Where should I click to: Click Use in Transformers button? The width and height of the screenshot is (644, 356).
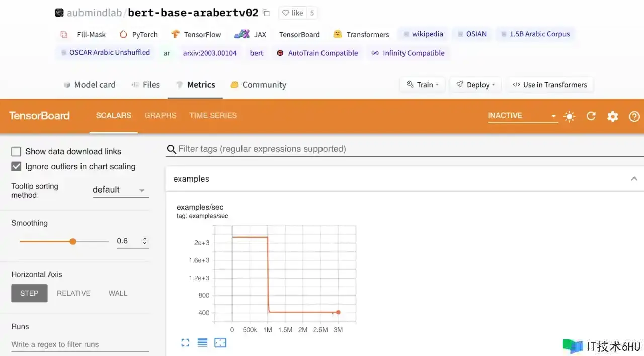tap(549, 85)
